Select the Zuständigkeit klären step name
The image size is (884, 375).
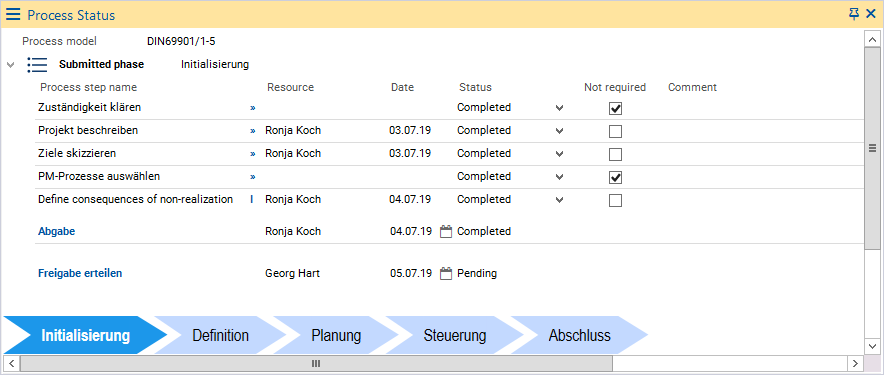90,107
